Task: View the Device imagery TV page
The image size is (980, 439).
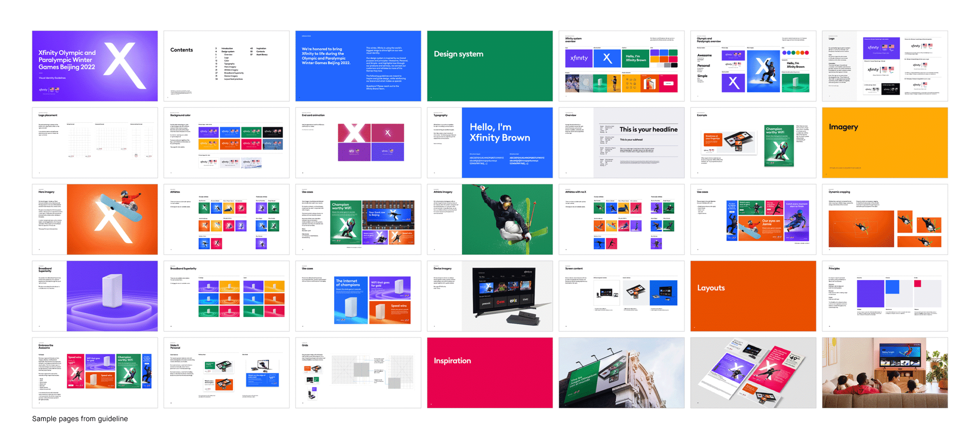Action: point(490,296)
